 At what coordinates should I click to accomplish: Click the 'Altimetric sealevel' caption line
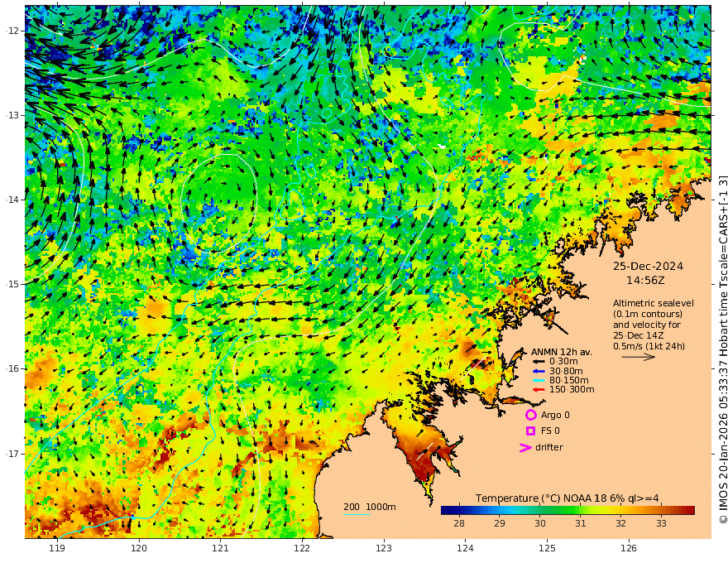[x=654, y=303]
